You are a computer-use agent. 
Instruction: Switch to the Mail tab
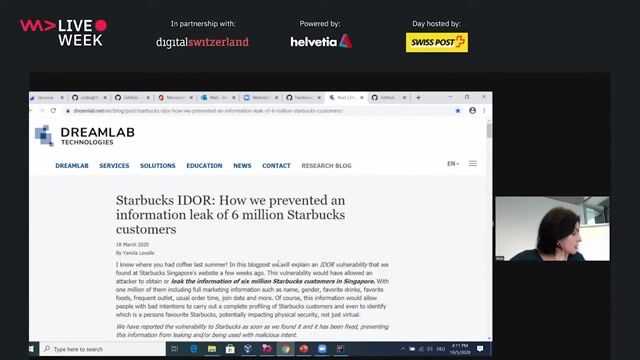pos(218,98)
